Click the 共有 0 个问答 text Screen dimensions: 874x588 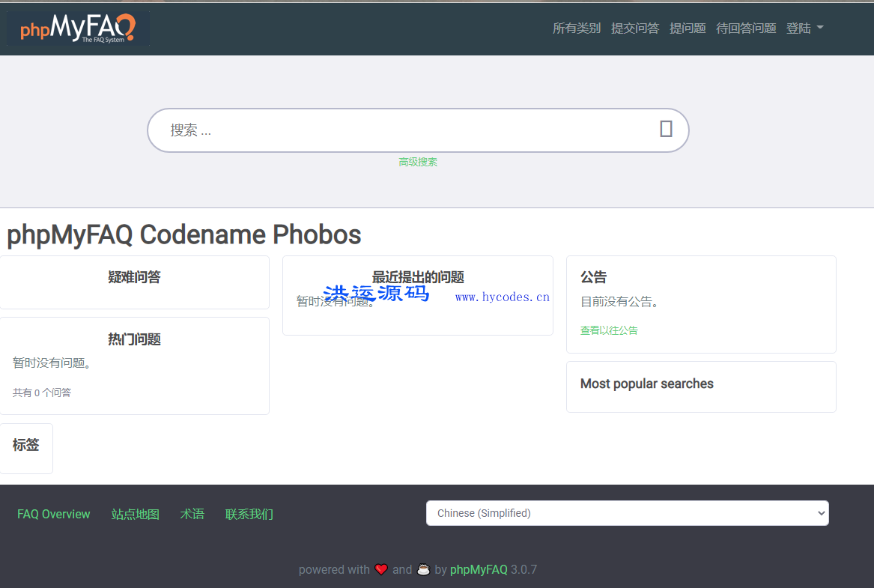[42, 393]
